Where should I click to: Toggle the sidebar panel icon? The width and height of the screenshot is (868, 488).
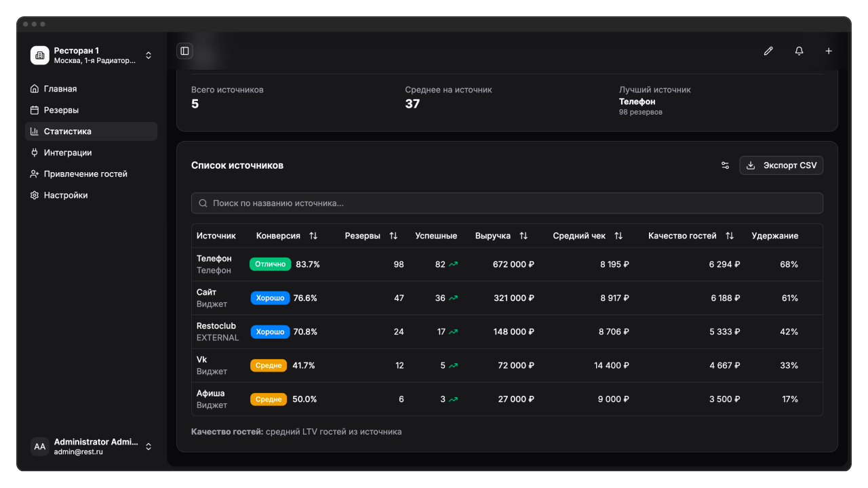pyautogui.click(x=184, y=51)
